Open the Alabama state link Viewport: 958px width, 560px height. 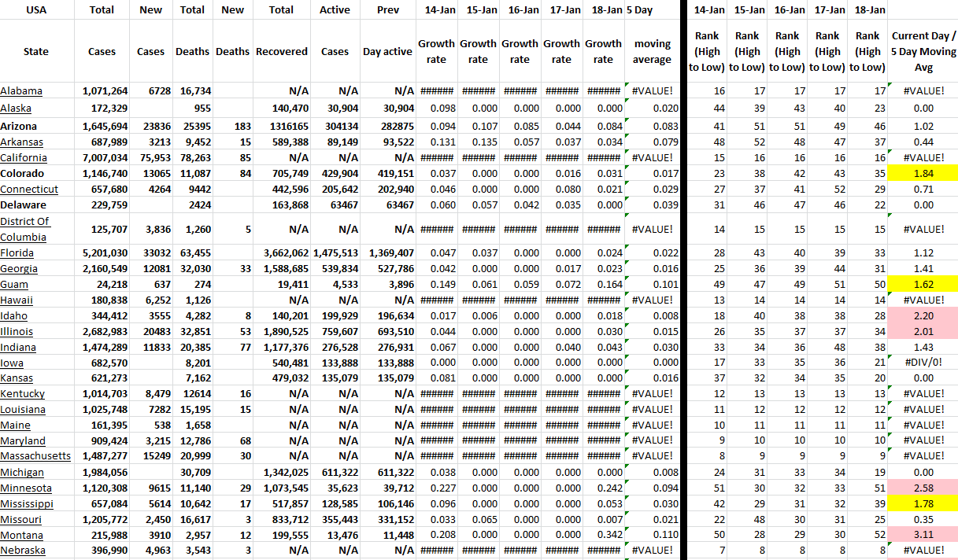click(x=21, y=91)
